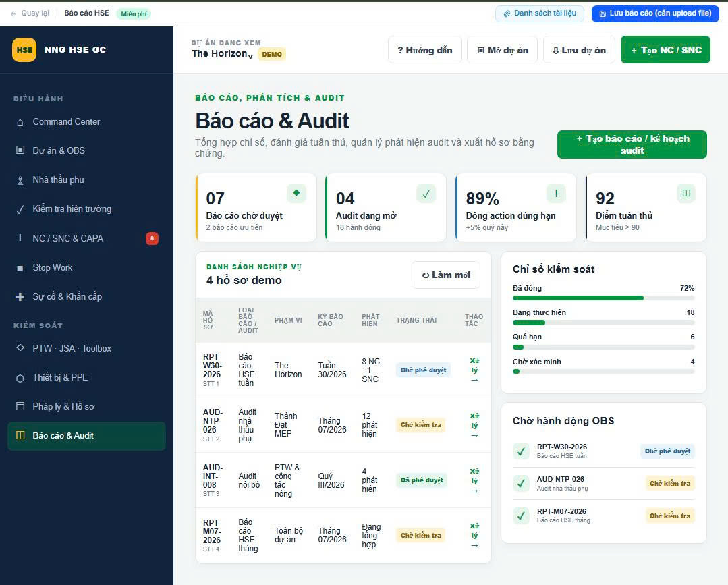The image size is (728, 585).
Task: Click Tạo NC / SNC button
Action: pos(665,50)
